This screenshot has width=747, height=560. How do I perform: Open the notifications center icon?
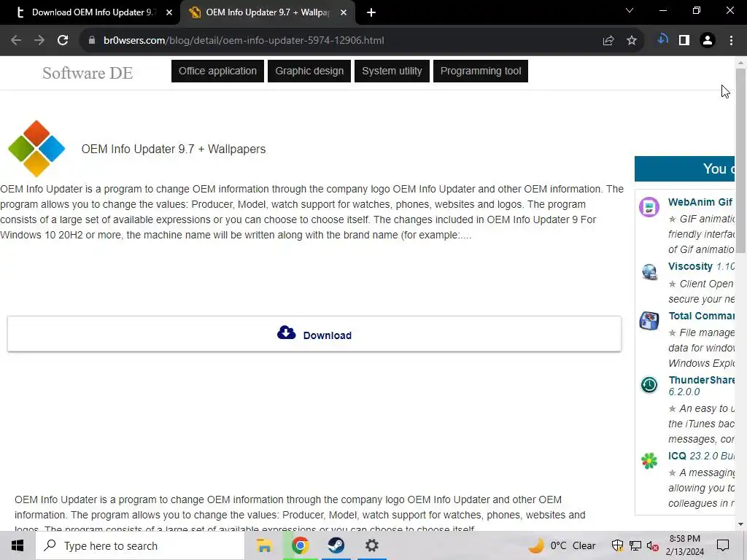pos(723,545)
